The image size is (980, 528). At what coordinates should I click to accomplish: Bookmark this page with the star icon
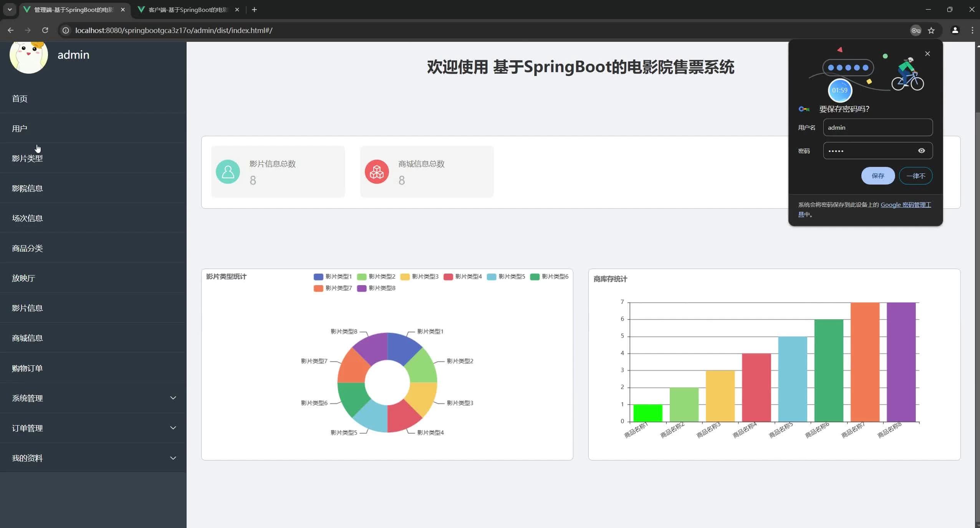(x=931, y=30)
